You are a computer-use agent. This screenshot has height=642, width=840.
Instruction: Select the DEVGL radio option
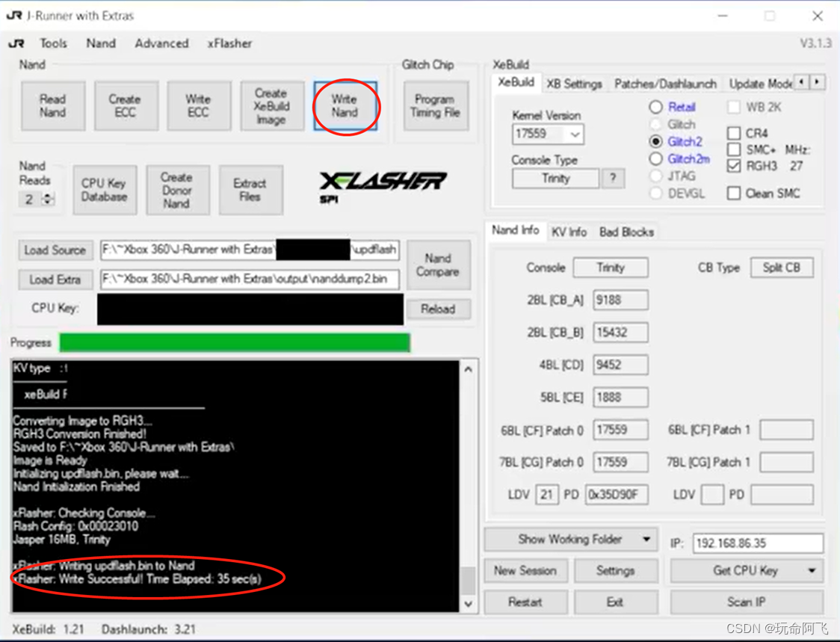655,193
